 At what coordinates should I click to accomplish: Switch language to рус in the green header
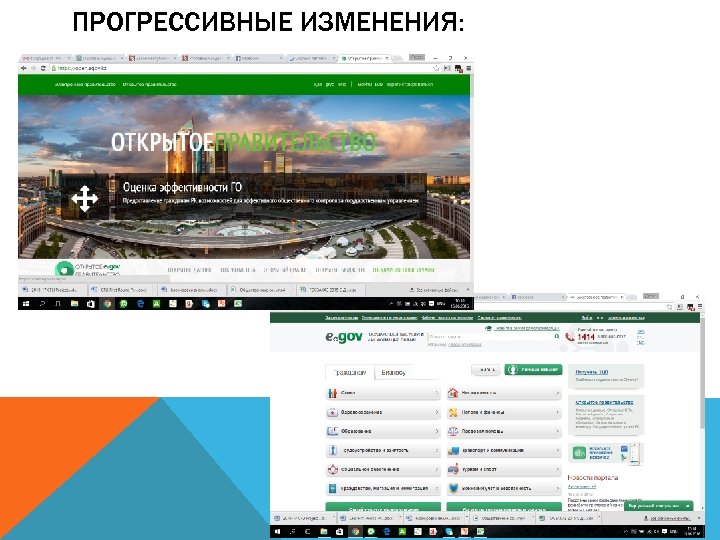(330, 84)
